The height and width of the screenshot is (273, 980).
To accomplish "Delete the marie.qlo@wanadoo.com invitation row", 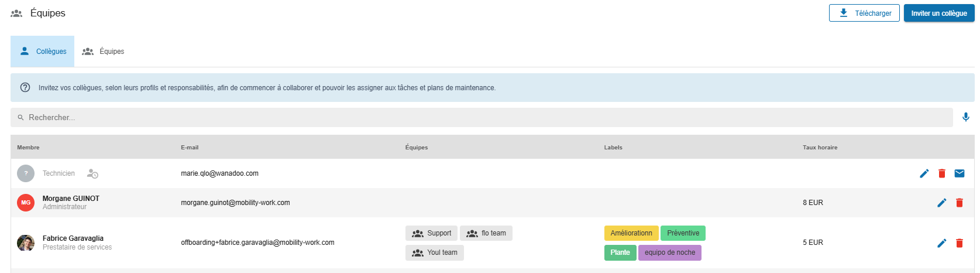I will pos(941,173).
